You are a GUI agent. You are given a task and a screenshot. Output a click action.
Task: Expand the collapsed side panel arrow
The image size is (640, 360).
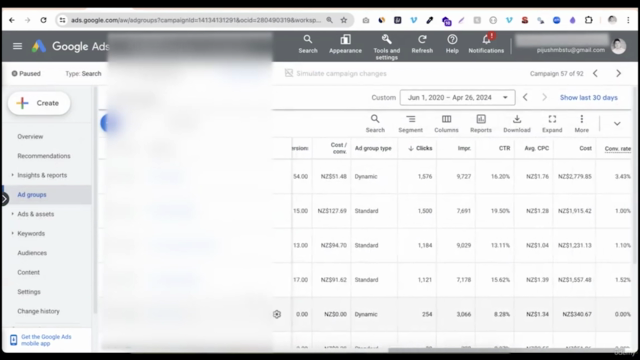(4, 199)
